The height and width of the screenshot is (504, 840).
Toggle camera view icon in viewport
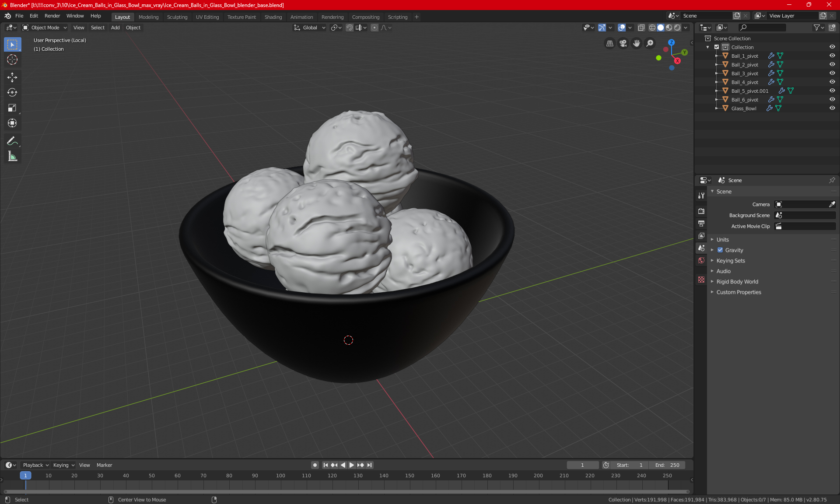tap(623, 43)
